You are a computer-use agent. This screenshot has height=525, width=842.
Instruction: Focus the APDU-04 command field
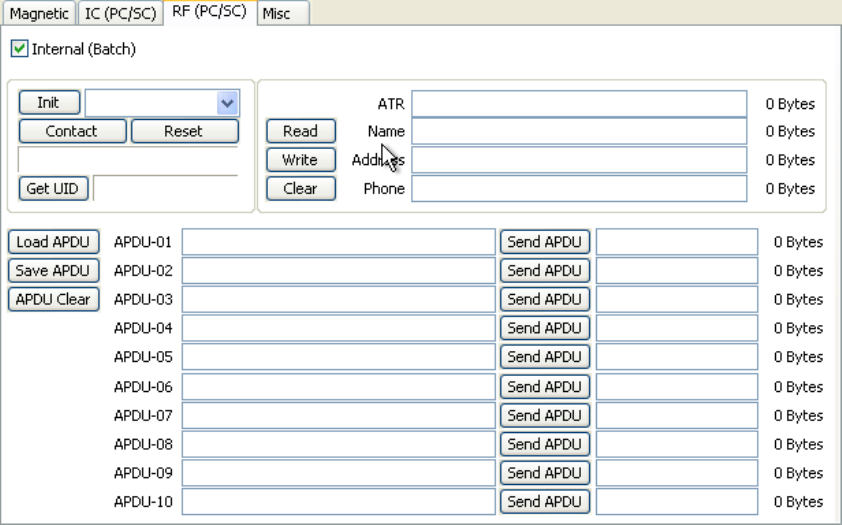coord(338,328)
